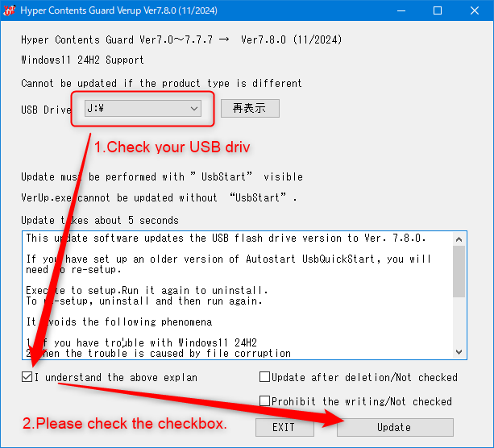This screenshot has width=494, height=448.
Task: Uncheck the 'I understand the above explan' checkbox
Action: coord(28,377)
